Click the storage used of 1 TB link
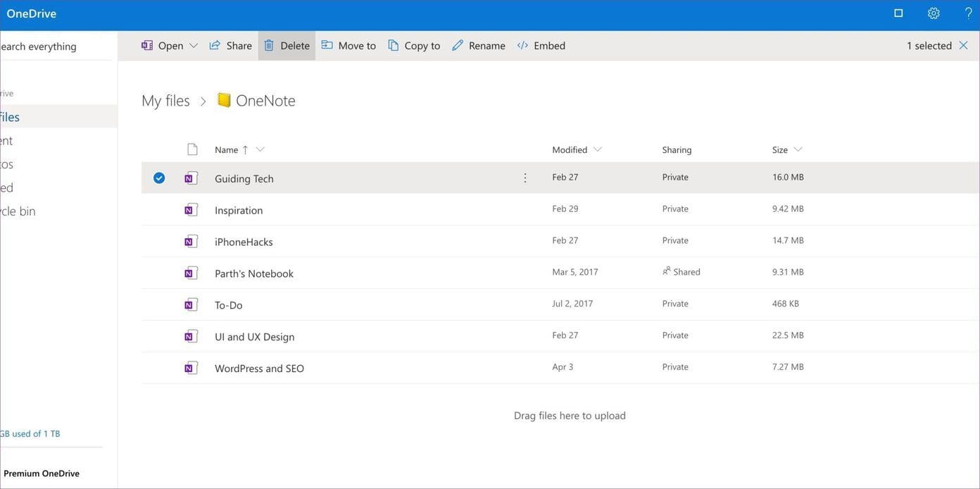Viewport: 980px width, 489px height. pyautogui.click(x=30, y=434)
